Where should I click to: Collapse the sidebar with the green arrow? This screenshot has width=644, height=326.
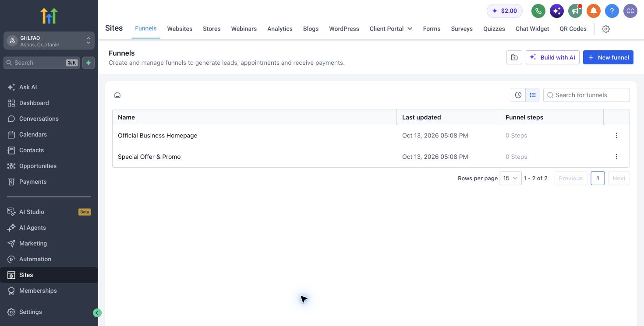(x=97, y=313)
